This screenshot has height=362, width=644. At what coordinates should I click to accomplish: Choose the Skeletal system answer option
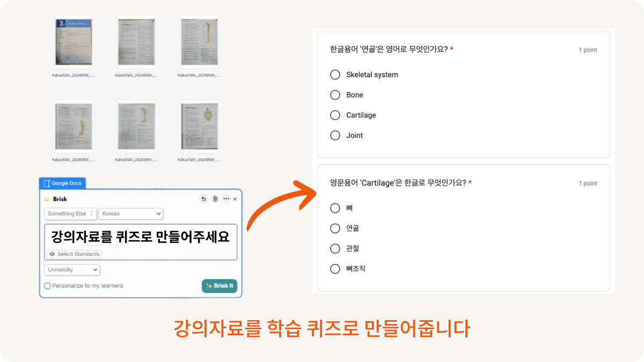click(335, 75)
